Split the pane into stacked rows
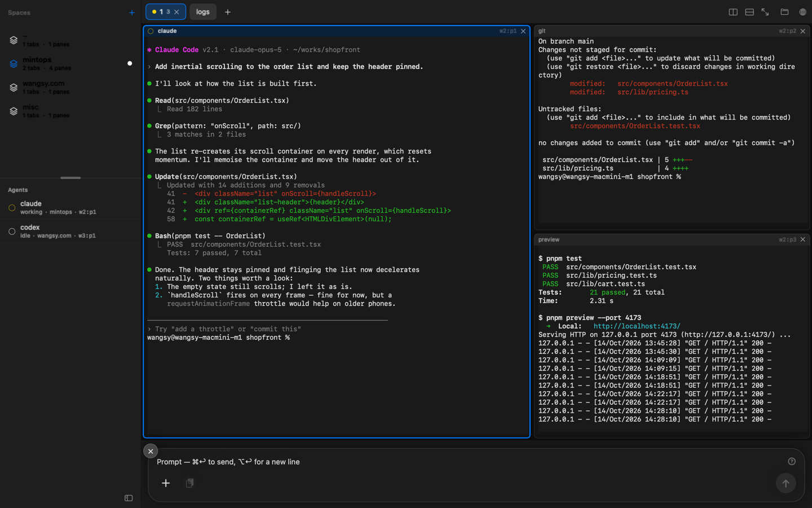The width and height of the screenshot is (812, 508). tap(749, 12)
